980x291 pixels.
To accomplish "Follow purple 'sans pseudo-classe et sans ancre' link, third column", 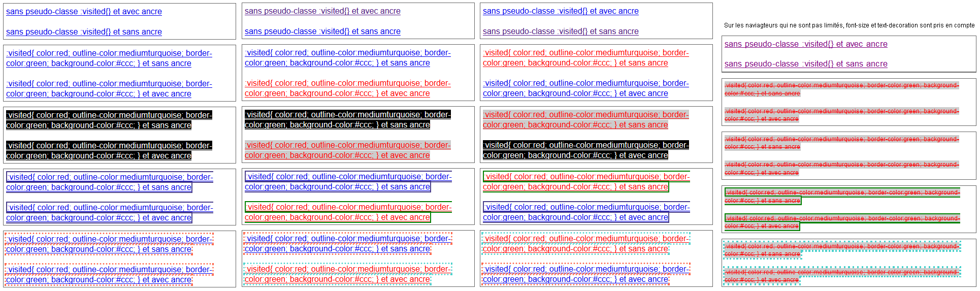I will coord(561,31).
